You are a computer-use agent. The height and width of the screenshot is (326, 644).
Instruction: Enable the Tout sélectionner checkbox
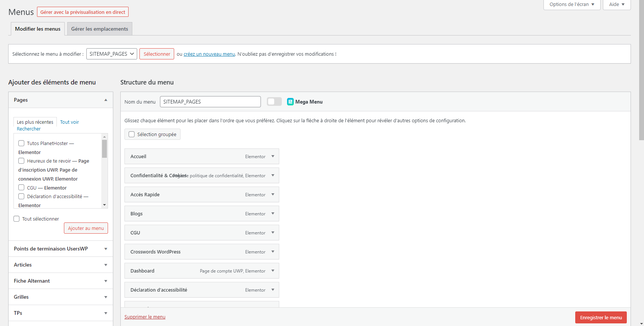click(x=16, y=219)
